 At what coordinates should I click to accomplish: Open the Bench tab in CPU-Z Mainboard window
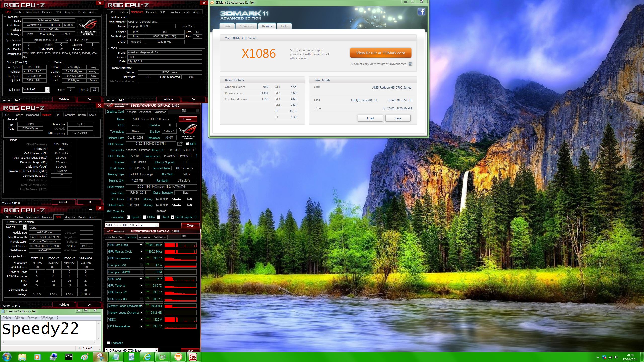tap(186, 12)
